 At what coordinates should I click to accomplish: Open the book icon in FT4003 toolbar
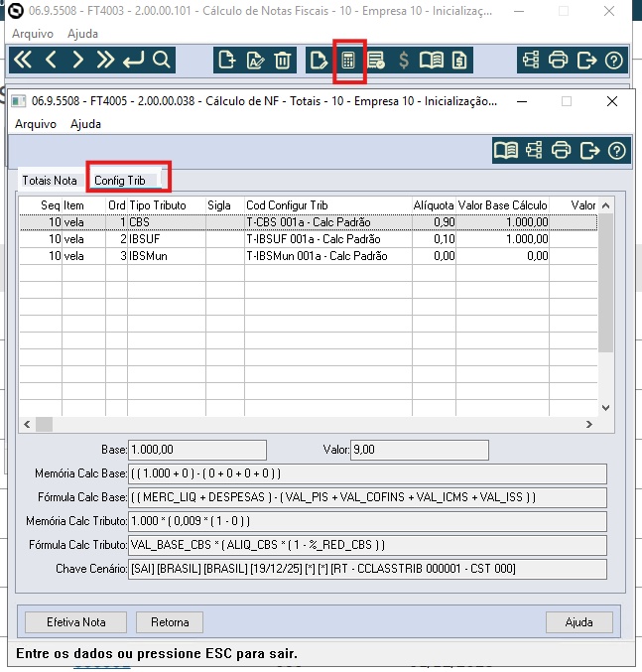click(432, 60)
